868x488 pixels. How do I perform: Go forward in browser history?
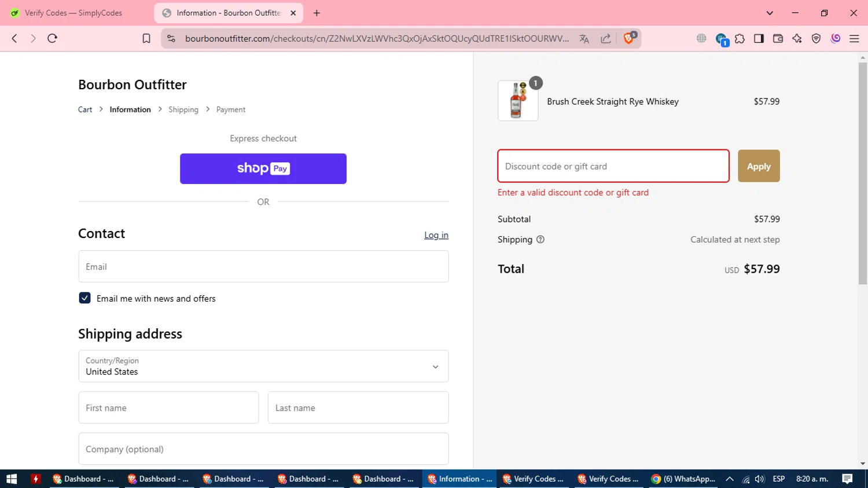click(x=33, y=38)
